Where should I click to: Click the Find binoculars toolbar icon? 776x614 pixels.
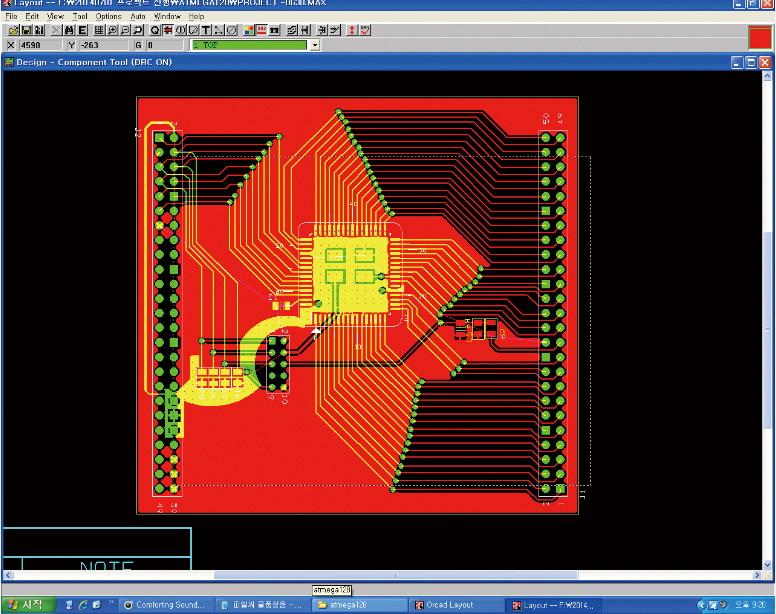[69, 30]
